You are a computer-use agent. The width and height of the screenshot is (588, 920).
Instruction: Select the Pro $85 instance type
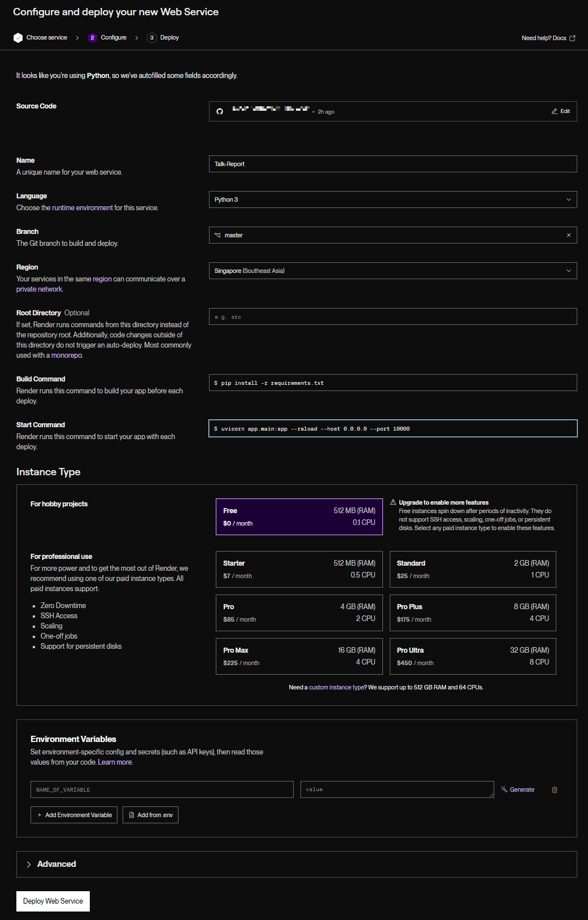point(299,613)
